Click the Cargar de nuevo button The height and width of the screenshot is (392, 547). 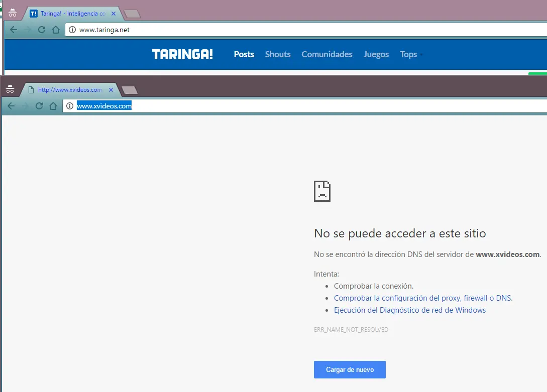(350, 370)
